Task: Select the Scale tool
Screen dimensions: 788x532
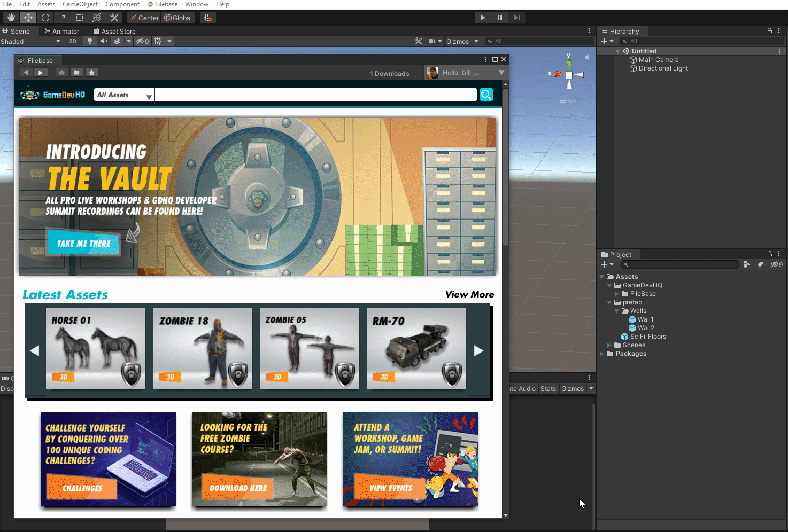Action: pyautogui.click(x=63, y=18)
